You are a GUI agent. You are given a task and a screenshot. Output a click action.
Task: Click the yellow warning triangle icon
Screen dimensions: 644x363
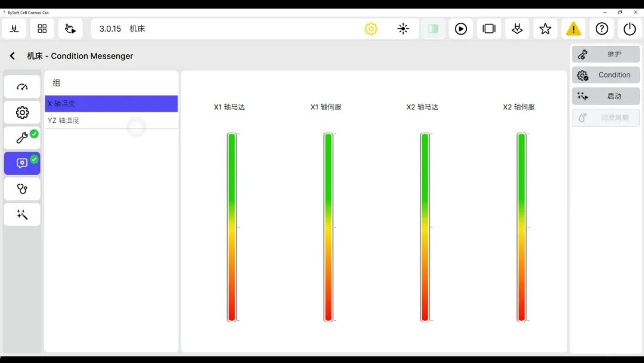(x=573, y=29)
